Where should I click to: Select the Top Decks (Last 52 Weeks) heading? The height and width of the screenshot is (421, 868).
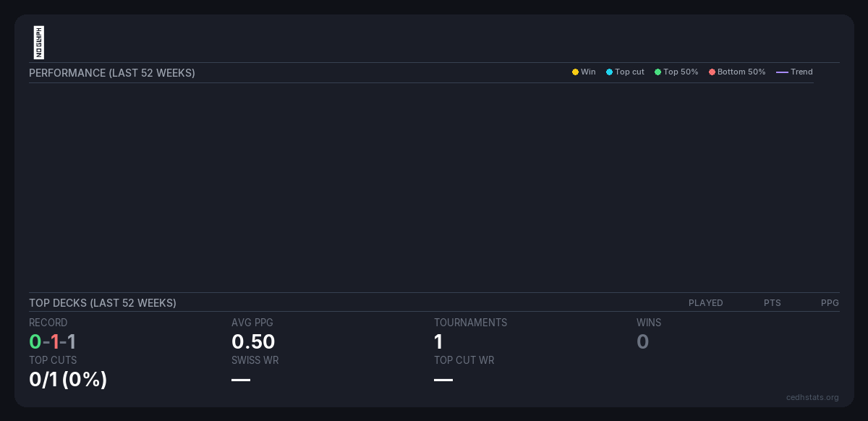pos(103,303)
